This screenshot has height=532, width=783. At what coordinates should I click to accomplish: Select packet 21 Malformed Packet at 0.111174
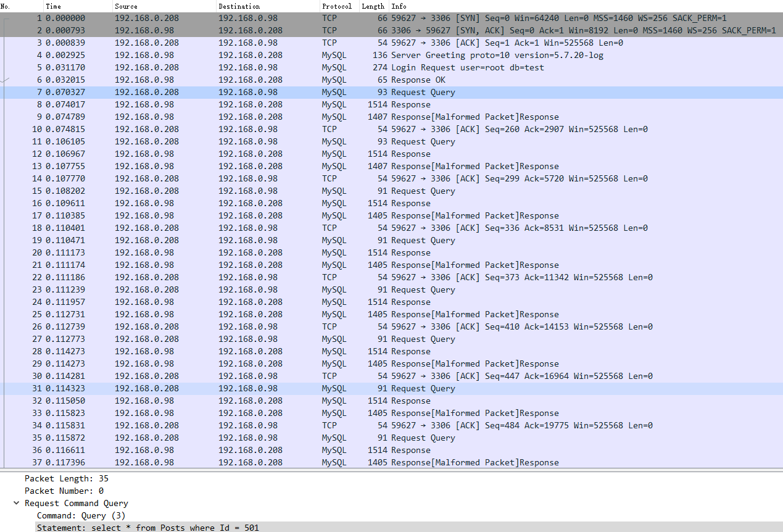391,265
